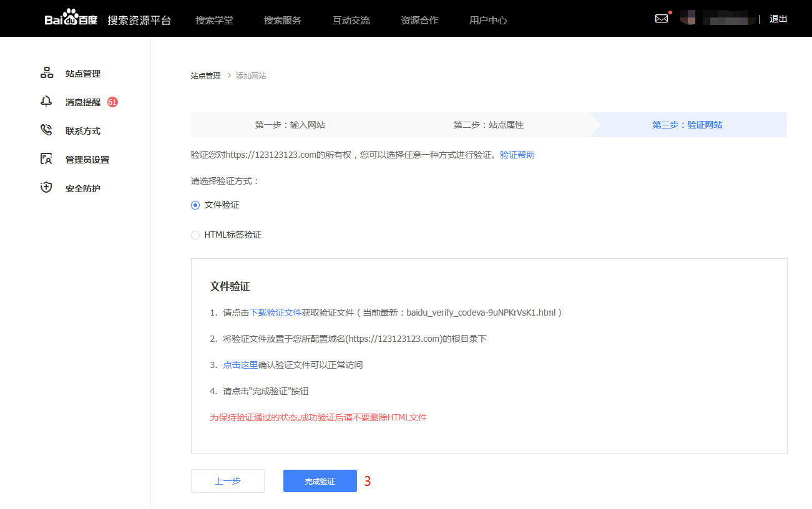The height and width of the screenshot is (509, 812).
Task: Open 安全防护 in sidebar
Action: (x=83, y=188)
